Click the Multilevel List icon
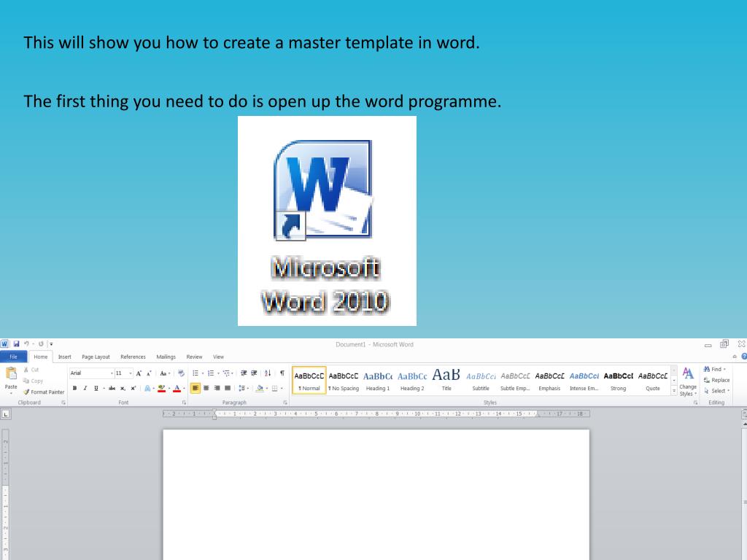747x560 pixels. pos(226,373)
